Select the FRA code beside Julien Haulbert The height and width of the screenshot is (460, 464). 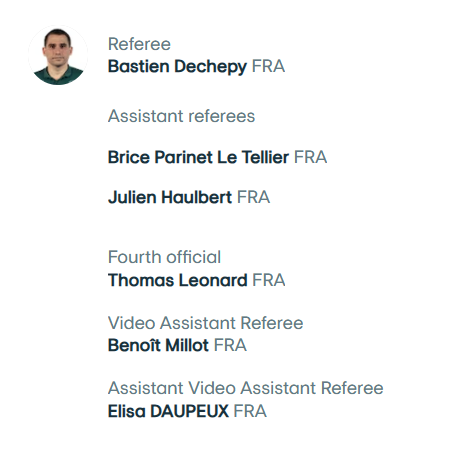pyautogui.click(x=253, y=197)
